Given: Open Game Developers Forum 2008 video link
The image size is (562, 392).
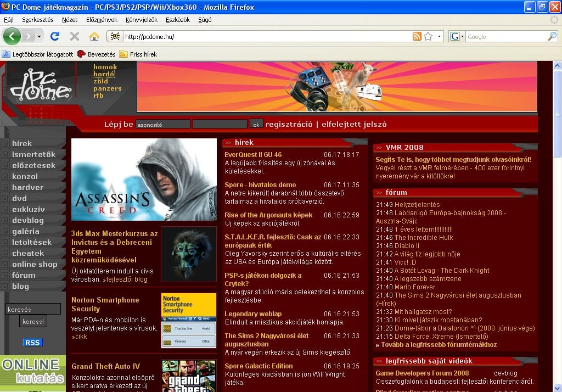Looking at the screenshot, I should 422,373.
